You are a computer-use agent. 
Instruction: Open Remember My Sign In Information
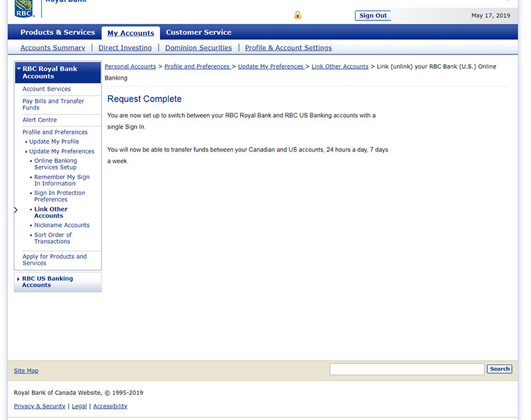(62, 180)
